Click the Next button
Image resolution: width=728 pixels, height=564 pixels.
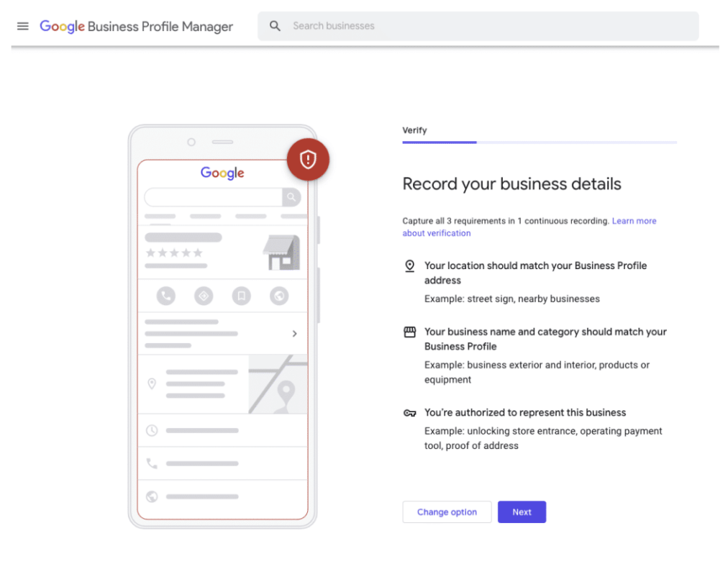pyautogui.click(x=522, y=512)
